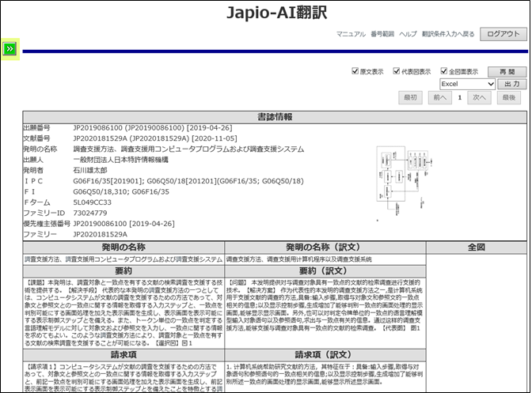Click document number JP2020181529A [2020-11-05] text
532x393 pixels.
[x=155, y=138]
